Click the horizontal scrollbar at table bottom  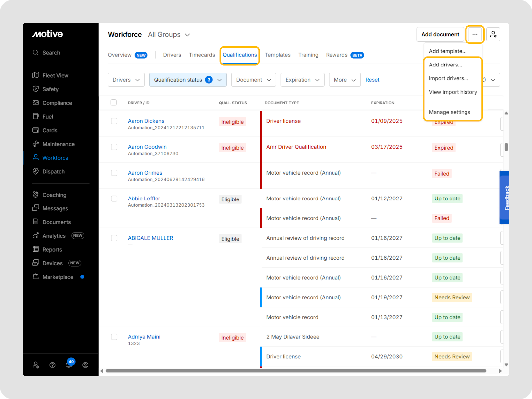296,371
